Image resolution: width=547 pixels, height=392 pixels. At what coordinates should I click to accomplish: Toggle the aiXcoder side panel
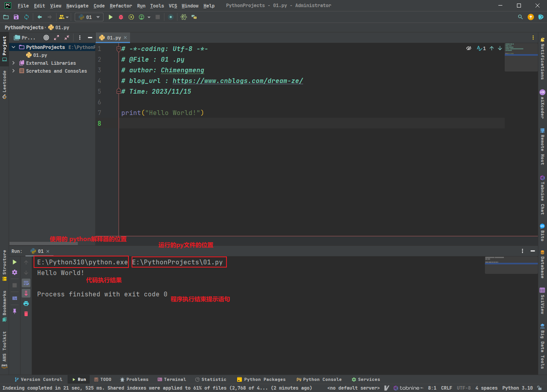coord(542,104)
